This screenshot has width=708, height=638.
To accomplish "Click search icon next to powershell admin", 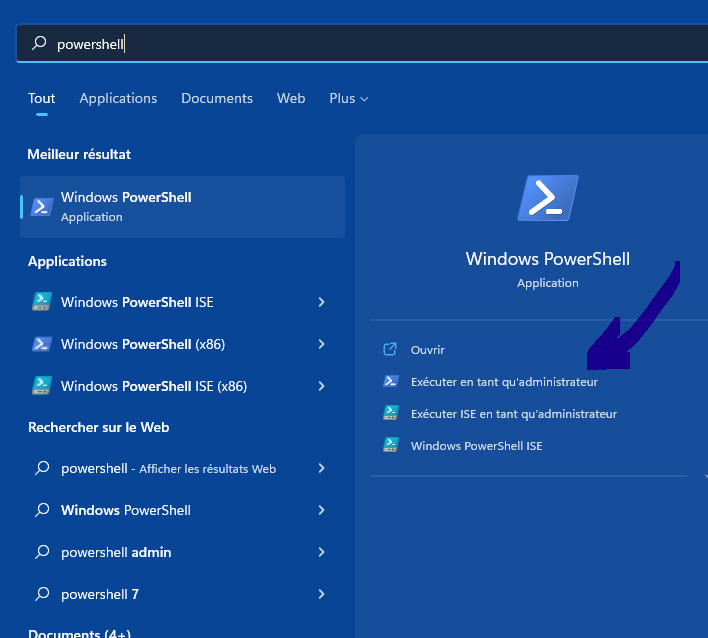I will 42,552.
